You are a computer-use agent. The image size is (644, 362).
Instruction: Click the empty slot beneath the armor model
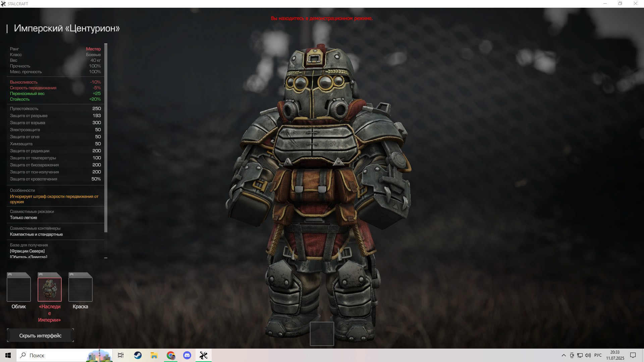click(322, 334)
